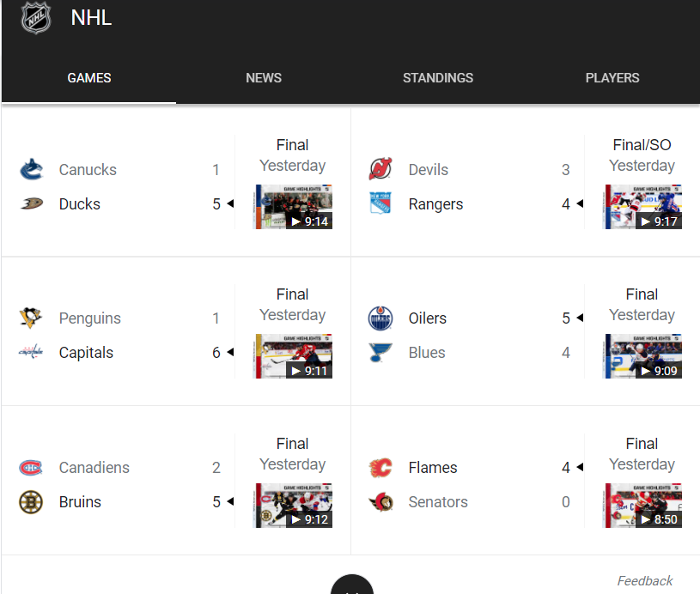The width and height of the screenshot is (700, 594).
Task: Open the Feedback link
Action: (x=645, y=580)
